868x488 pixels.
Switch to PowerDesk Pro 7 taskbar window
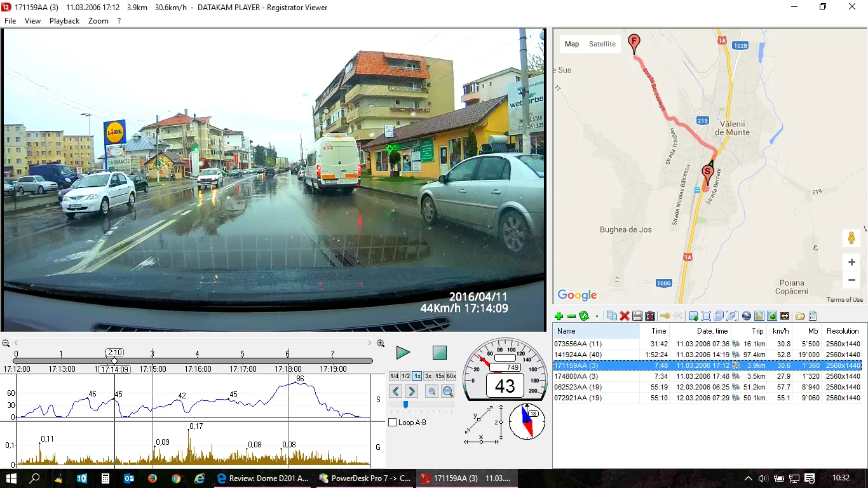point(365,478)
